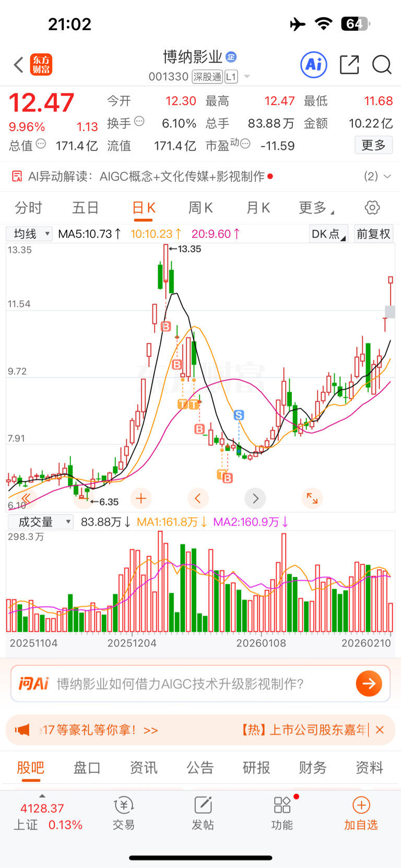Switch to 公告 tab

coord(200,768)
